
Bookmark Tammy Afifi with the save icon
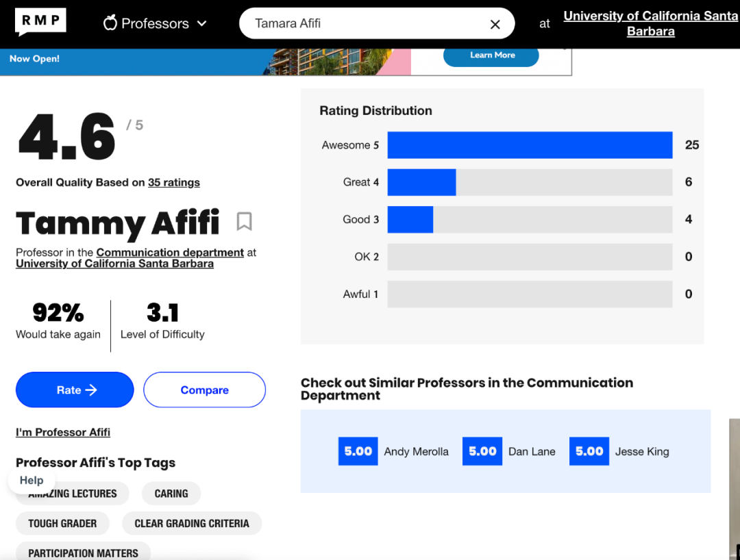[x=244, y=221]
